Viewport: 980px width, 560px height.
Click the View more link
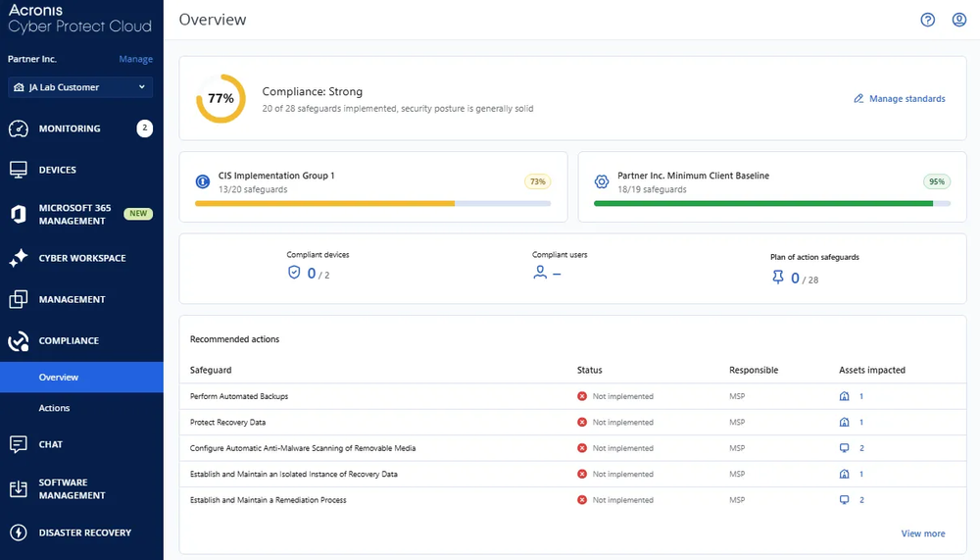tap(922, 534)
